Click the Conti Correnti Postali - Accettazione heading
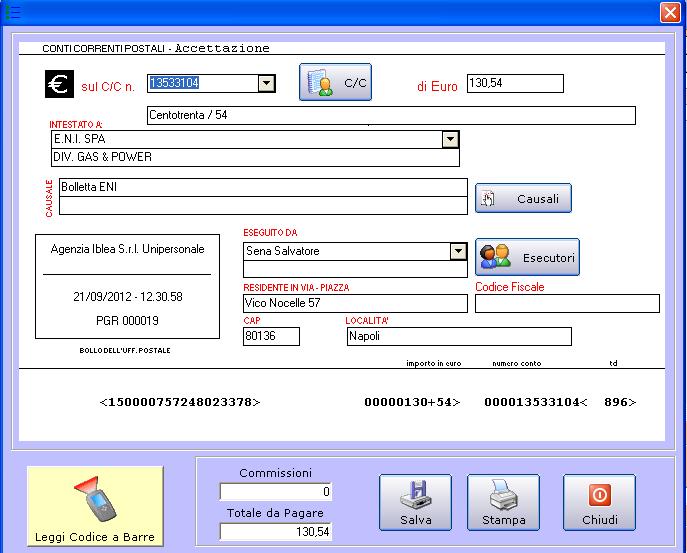The height and width of the screenshot is (553, 687). [156, 48]
